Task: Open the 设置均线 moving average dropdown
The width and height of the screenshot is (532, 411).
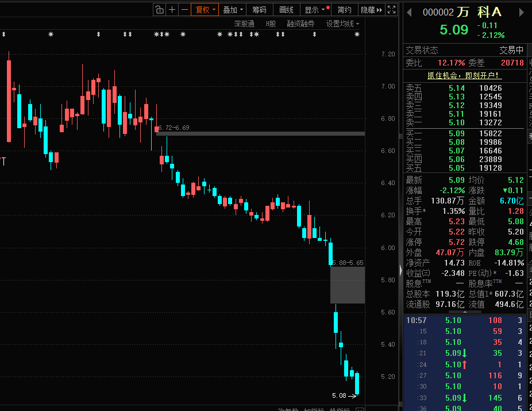Action: (x=342, y=24)
